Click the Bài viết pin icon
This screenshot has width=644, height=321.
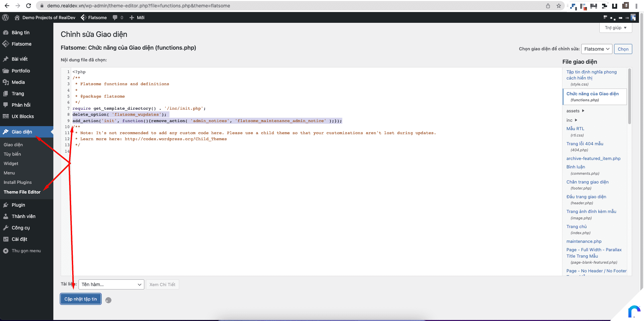6,59
